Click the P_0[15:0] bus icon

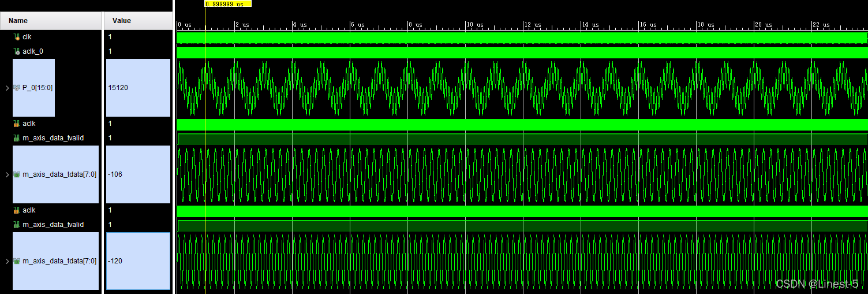click(17, 88)
